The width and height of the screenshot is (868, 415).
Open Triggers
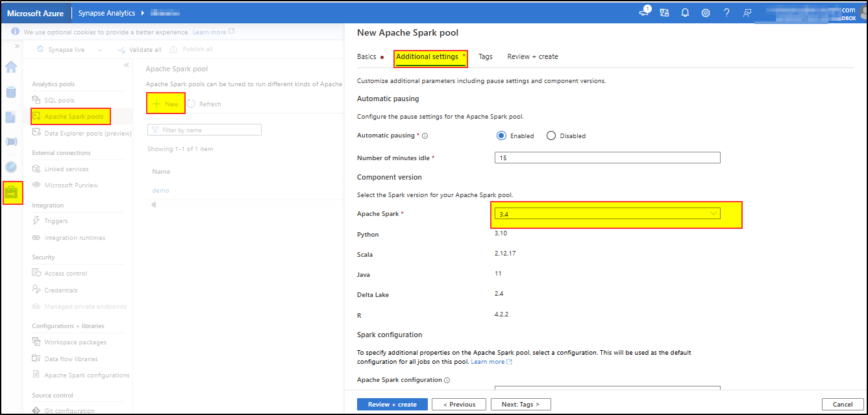[x=56, y=221]
